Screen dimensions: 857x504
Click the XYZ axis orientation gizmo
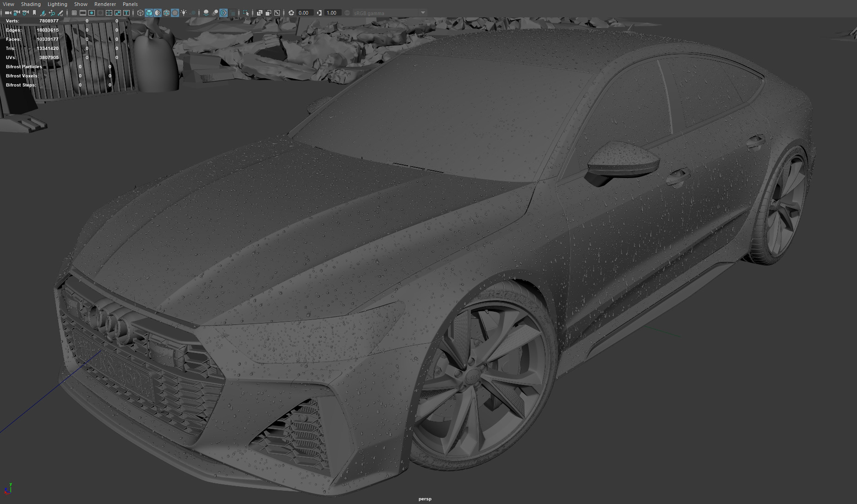point(8,488)
